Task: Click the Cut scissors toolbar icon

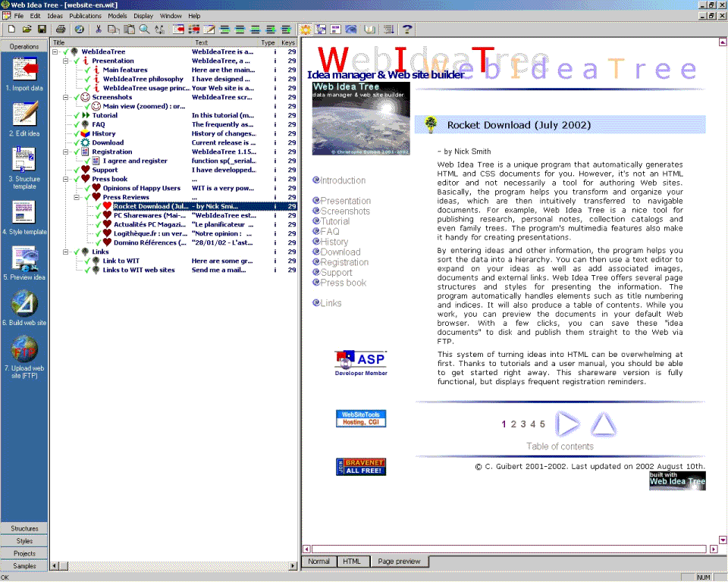Action: (98, 30)
